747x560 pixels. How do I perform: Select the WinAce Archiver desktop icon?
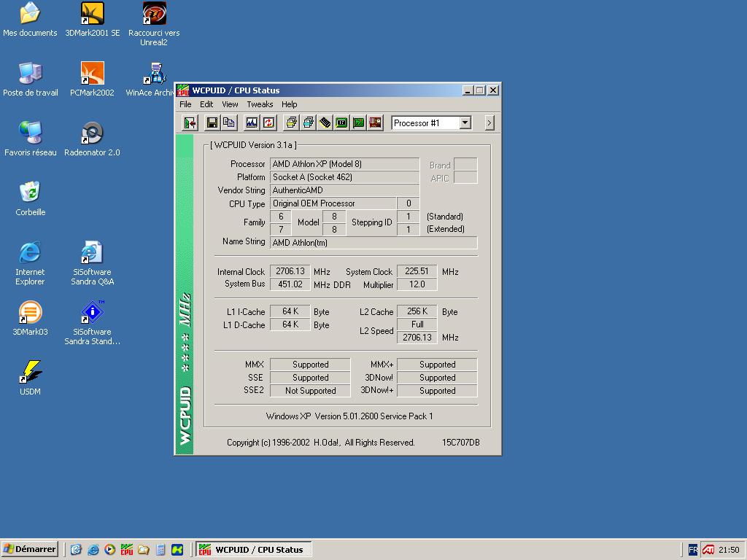coord(150,79)
